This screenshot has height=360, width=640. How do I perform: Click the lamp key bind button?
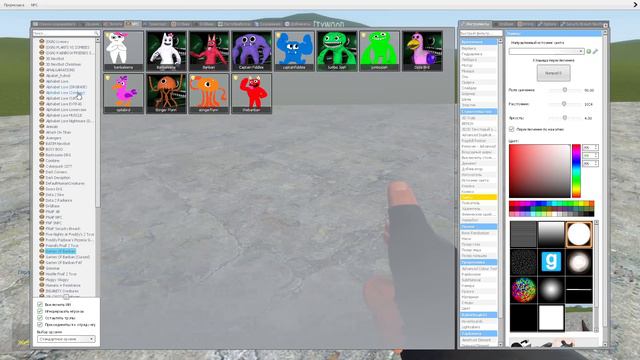pos(553,73)
